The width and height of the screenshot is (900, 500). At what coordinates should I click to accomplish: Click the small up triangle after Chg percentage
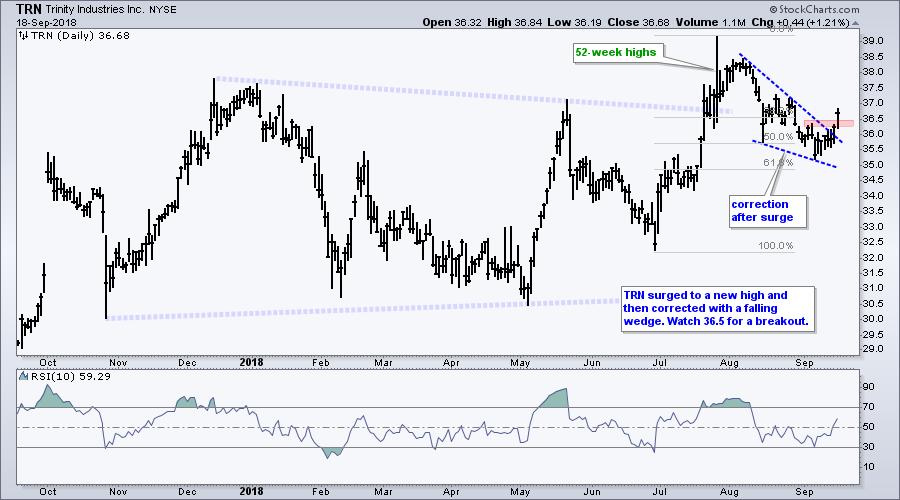coord(855,23)
